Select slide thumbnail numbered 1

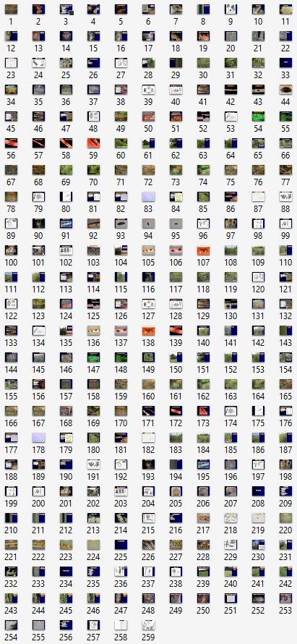(11, 9)
